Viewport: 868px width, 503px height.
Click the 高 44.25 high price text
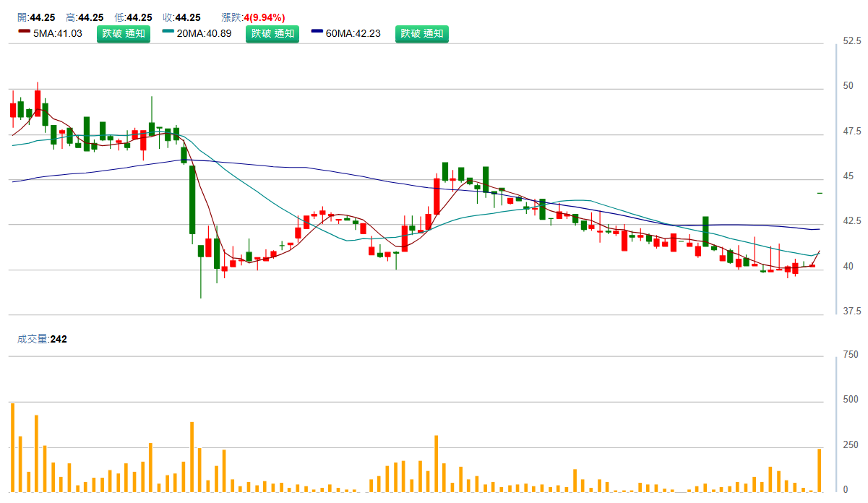tap(85, 17)
